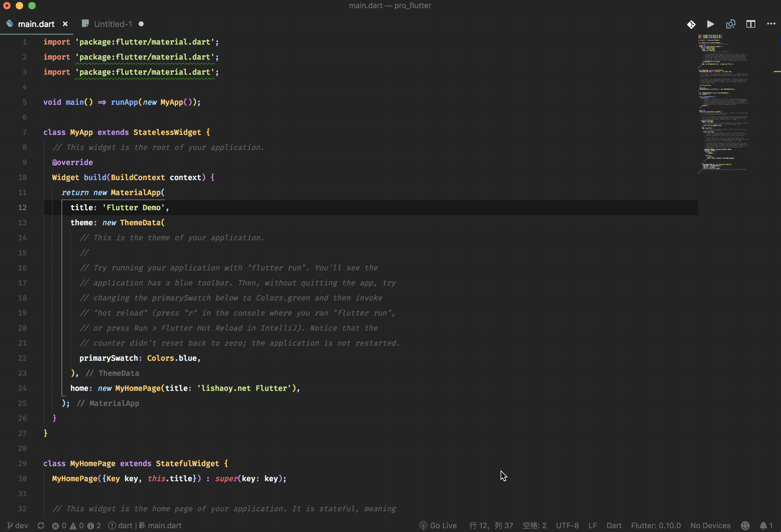
Task: Click the Flutter 0.10.0 version indicator
Action: tap(656, 525)
